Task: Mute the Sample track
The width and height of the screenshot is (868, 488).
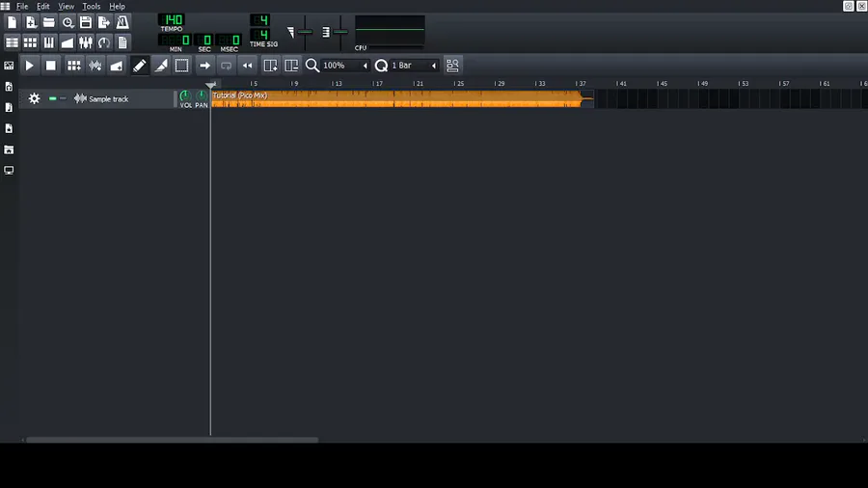Action: (x=53, y=98)
